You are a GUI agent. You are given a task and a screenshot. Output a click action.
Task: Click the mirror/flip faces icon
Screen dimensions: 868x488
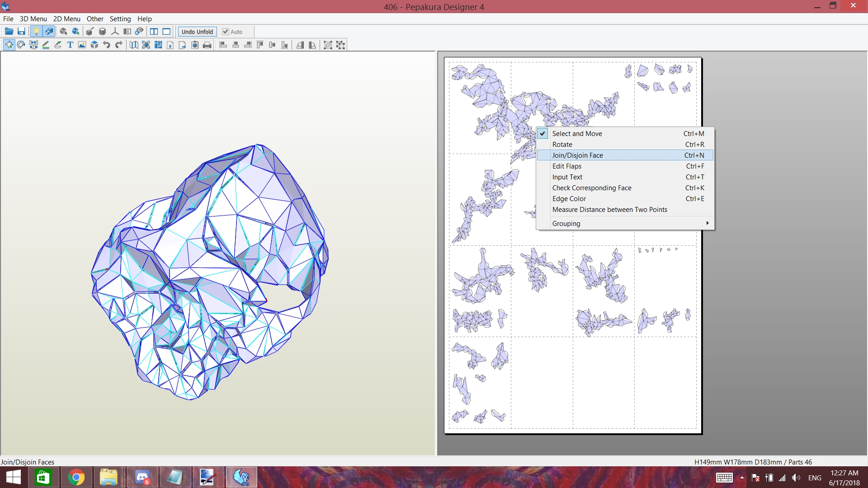(x=127, y=32)
